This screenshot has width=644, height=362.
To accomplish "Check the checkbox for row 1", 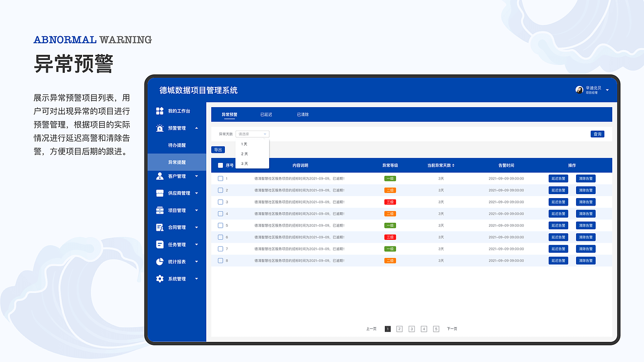I will point(220,178).
